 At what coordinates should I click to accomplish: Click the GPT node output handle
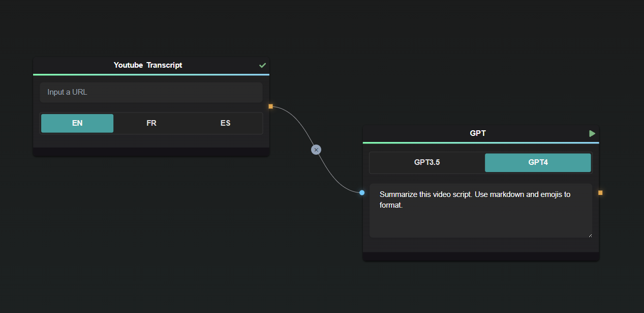tap(600, 192)
